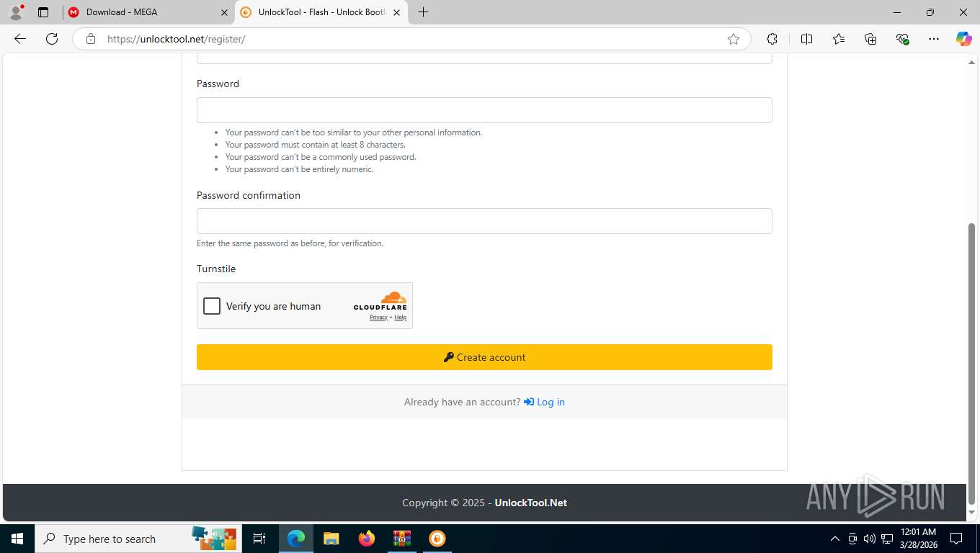
Task: Switch to the Download - MEGA tab
Action: pyautogui.click(x=148, y=12)
